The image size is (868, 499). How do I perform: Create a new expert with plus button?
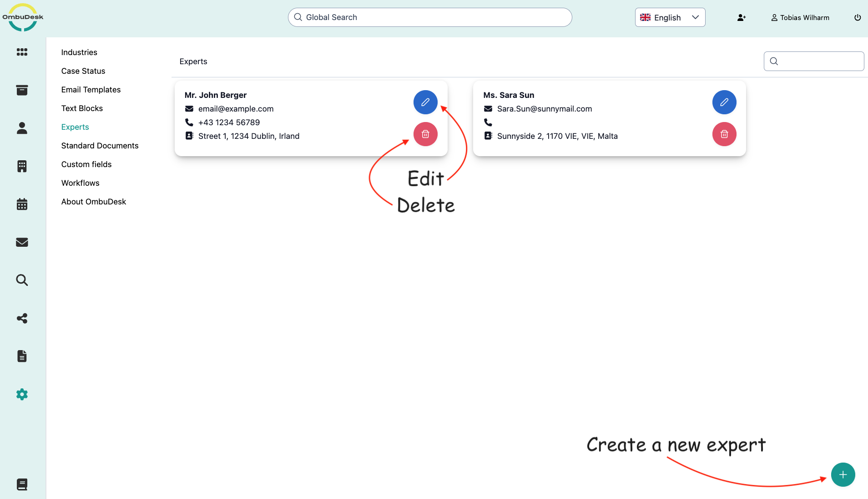click(x=843, y=475)
